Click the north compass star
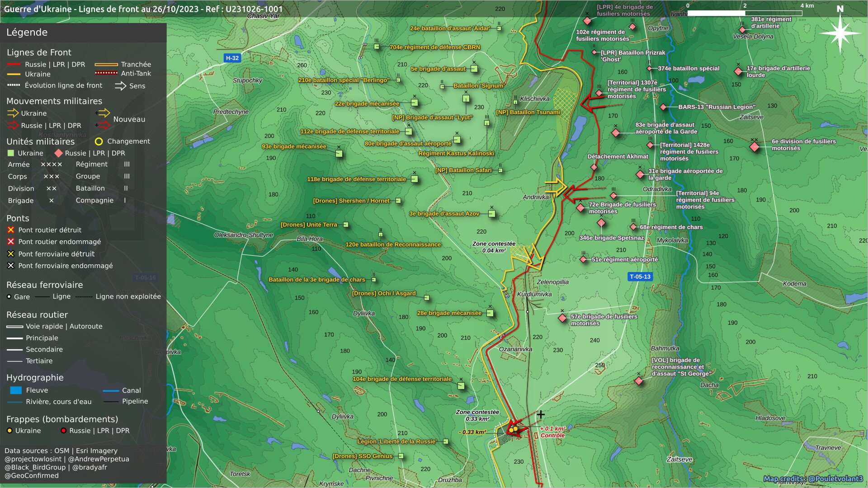Screen dimensions: 868x488 coord(840,33)
